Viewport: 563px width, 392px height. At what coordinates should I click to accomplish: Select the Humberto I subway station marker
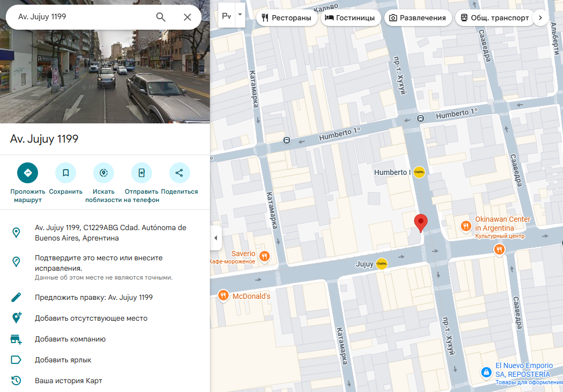(x=419, y=172)
